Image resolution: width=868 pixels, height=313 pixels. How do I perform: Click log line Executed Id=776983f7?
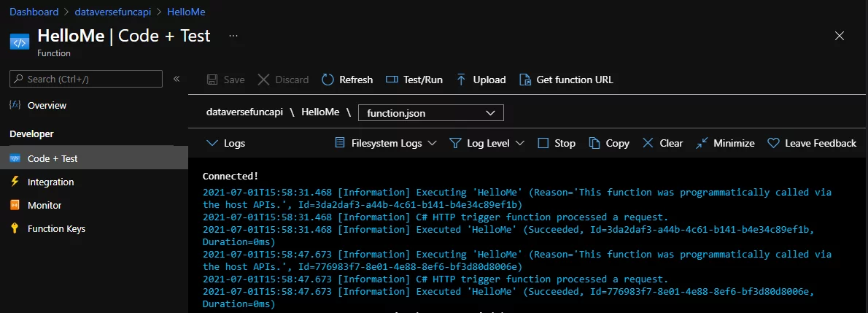click(509, 298)
